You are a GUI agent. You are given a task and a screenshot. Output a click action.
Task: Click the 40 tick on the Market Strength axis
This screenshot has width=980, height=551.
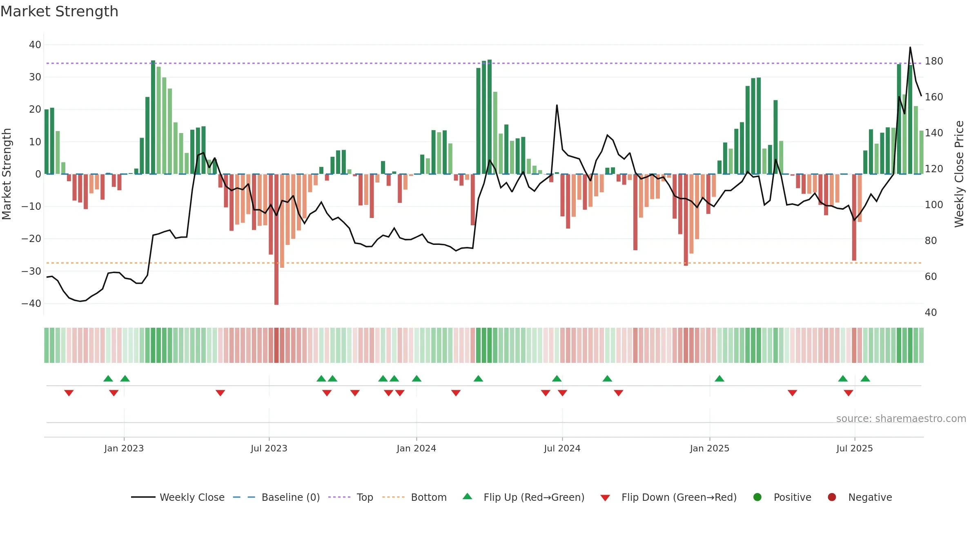pyautogui.click(x=35, y=45)
